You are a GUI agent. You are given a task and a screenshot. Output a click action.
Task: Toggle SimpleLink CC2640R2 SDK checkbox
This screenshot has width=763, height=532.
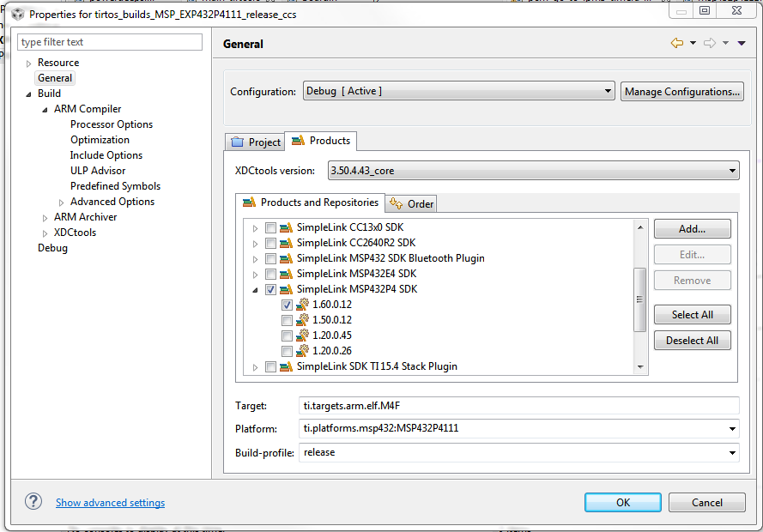point(270,243)
